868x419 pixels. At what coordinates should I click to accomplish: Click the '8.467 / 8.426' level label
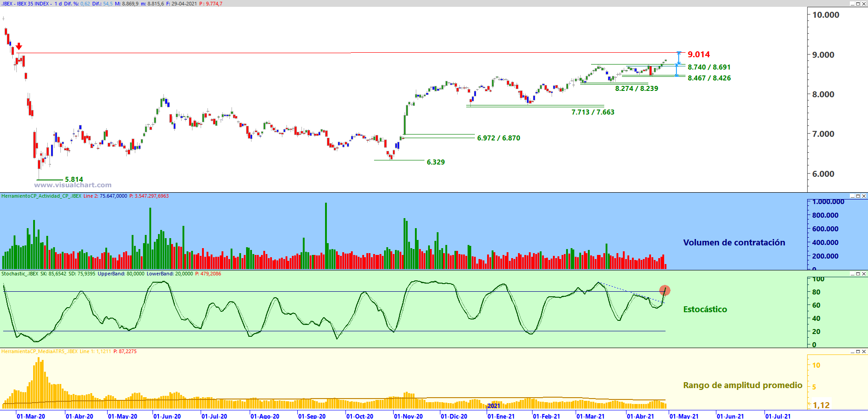[709, 78]
